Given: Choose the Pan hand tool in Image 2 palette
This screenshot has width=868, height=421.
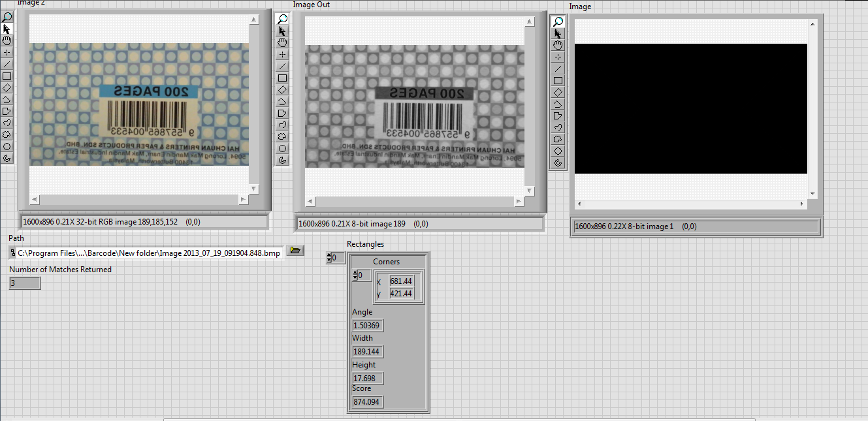Looking at the screenshot, I should coord(7,40).
